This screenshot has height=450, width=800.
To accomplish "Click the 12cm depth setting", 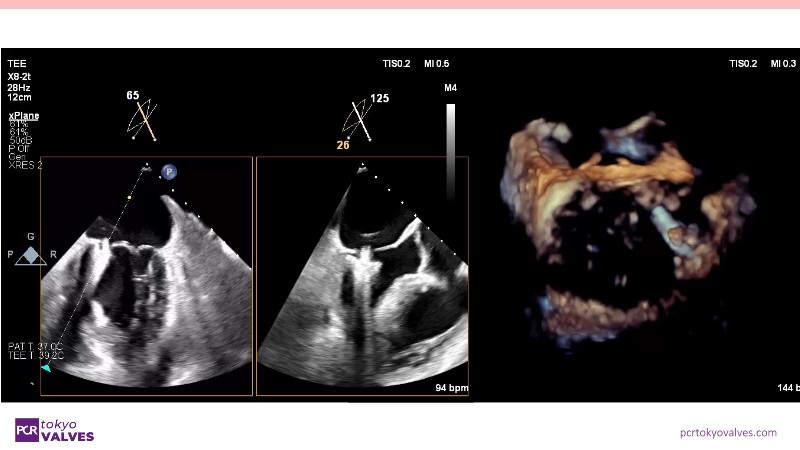I will click(x=19, y=99).
